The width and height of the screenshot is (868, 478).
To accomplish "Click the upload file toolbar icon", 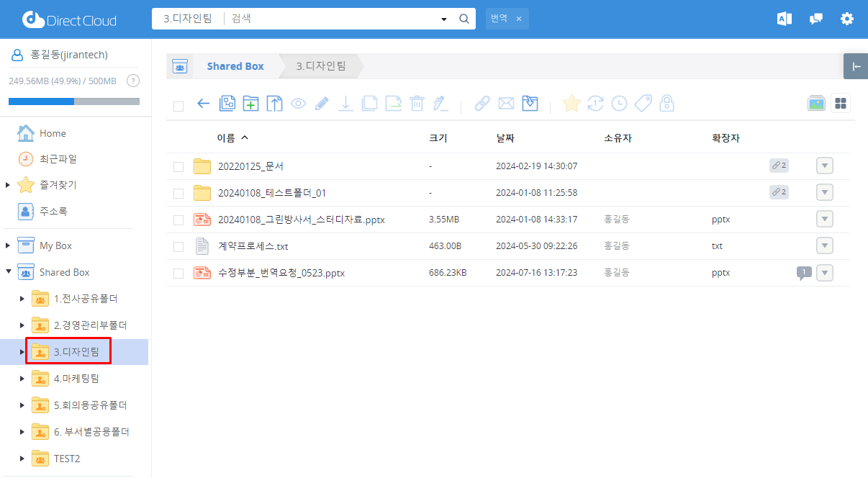I will coord(274,104).
